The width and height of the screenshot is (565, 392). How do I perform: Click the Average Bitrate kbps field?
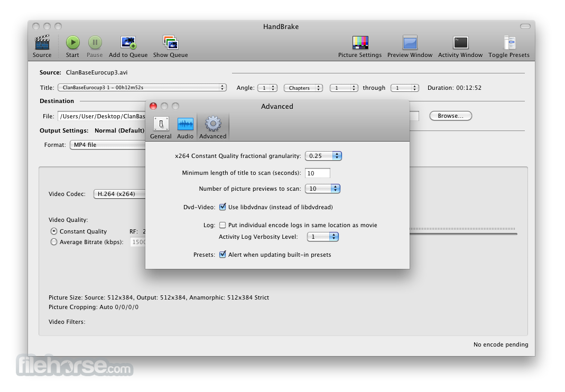click(x=138, y=242)
